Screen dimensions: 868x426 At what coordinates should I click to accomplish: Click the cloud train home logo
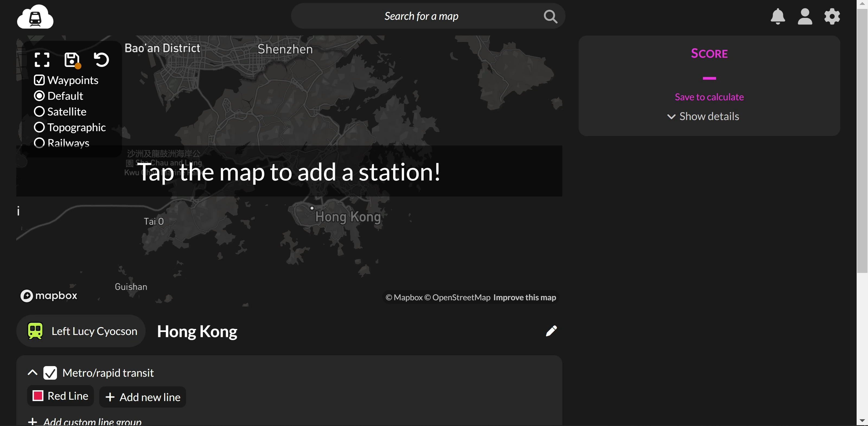click(35, 17)
